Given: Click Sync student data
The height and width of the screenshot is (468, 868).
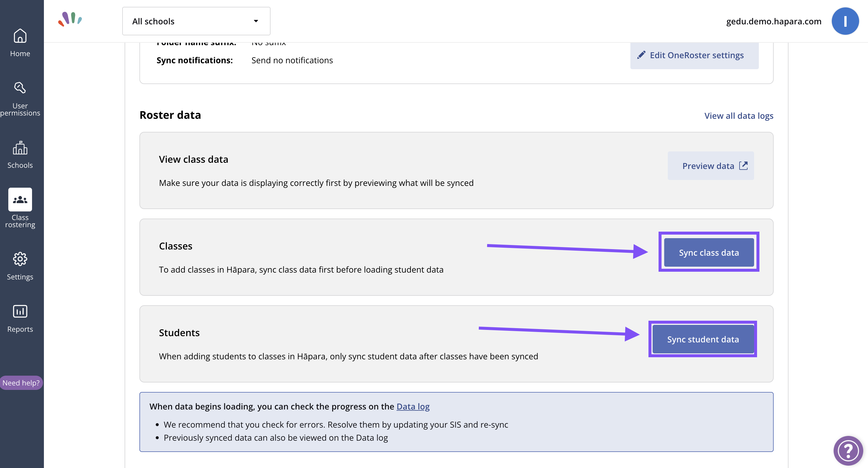Looking at the screenshot, I should click(x=703, y=339).
